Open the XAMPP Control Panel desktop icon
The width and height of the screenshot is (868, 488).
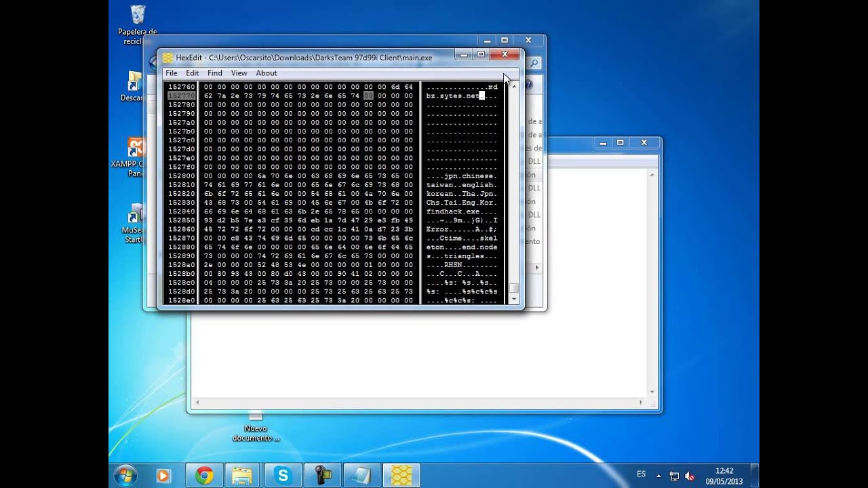135,157
